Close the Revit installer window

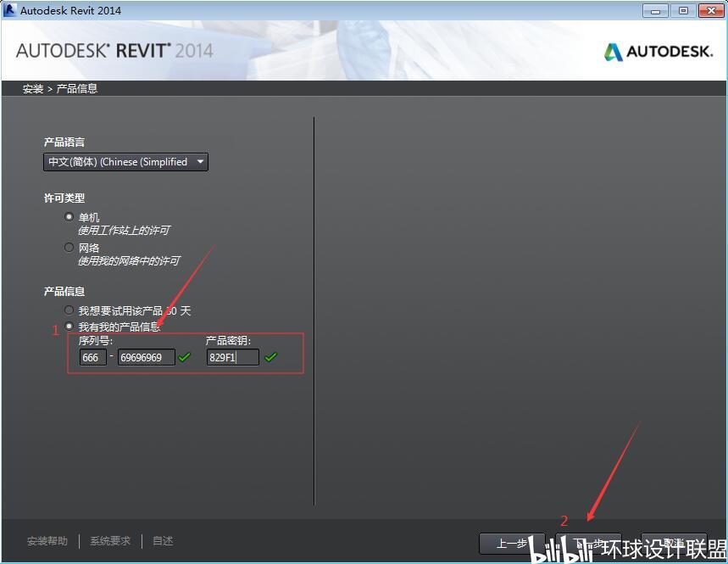pyautogui.click(x=711, y=11)
